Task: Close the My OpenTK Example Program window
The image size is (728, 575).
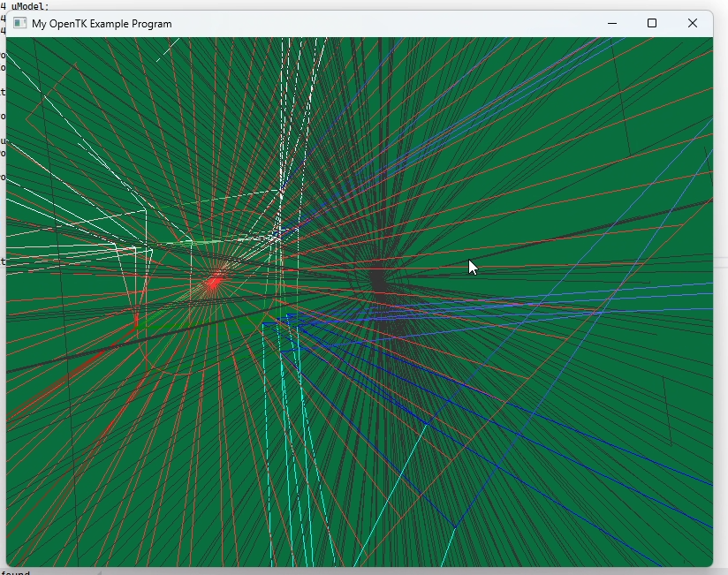Action: (693, 23)
